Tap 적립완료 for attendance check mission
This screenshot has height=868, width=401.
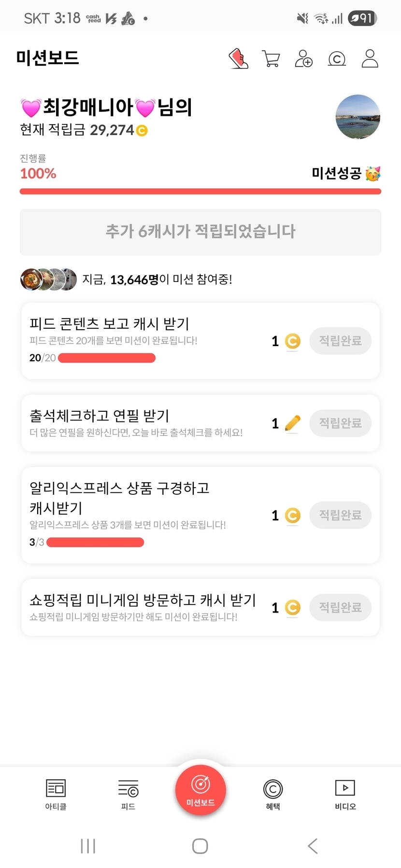340,423
